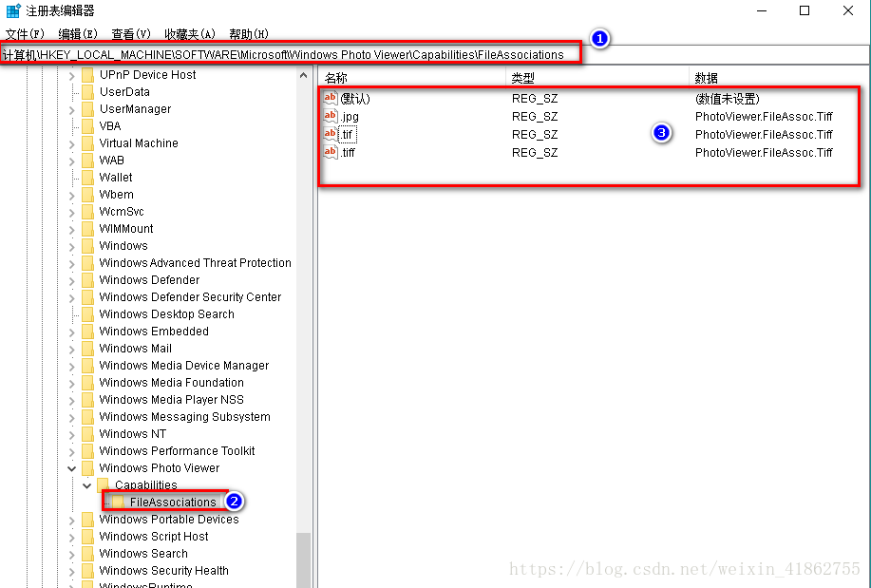Open the 编辑(E) menu
Viewport: 871px width, 588px height.
point(78,34)
